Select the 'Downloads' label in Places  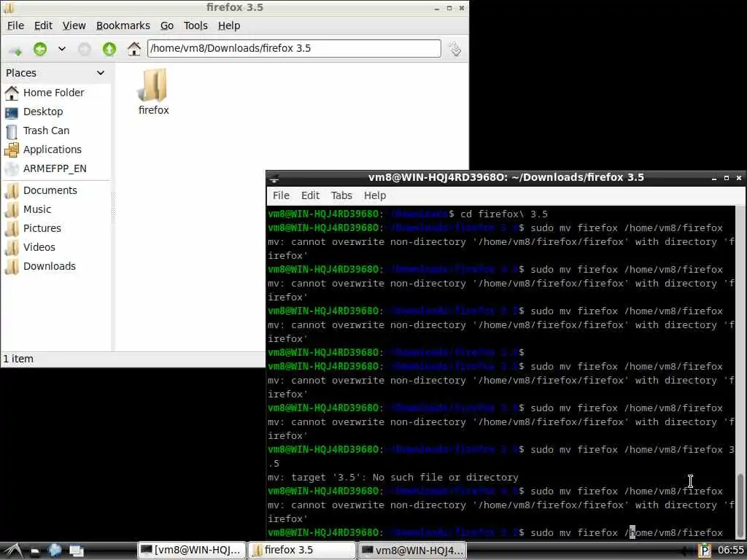[50, 266]
